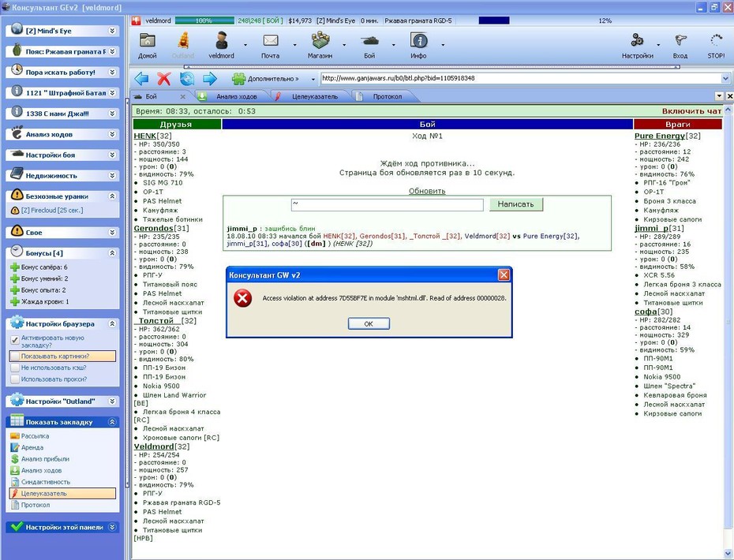Open Настройки gears icon in toolbar
The width and height of the screenshot is (734, 560).
[637, 41]
